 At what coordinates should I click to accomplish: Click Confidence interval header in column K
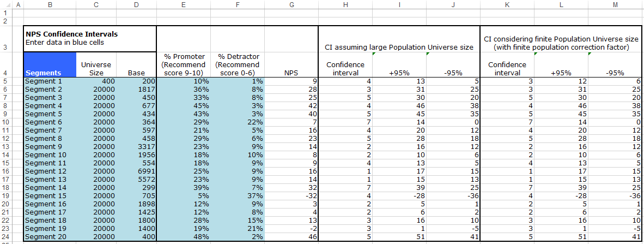(507, 65)
